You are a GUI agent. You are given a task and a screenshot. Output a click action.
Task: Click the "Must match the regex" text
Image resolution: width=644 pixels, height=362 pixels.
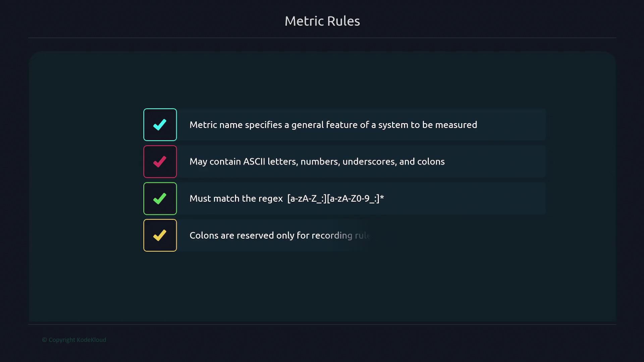pyautogui.click(x=236, y=198)
